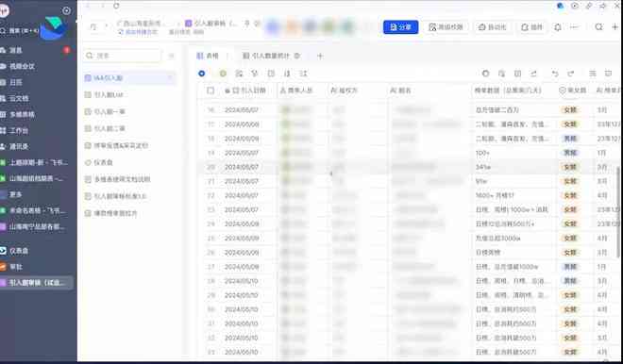Click the undo arrow in toolbar
The width and height of the screenshot is (623, 364).
pos(555,74)
